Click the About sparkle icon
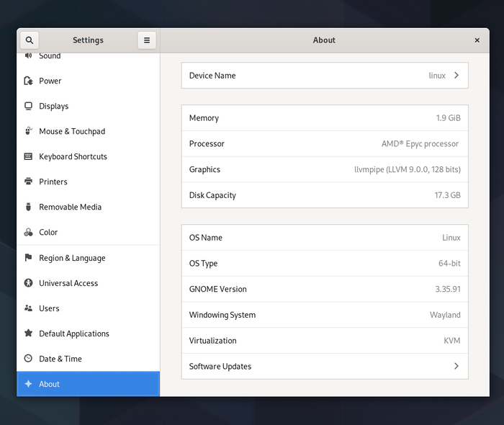Screen dimensions: 504x425 click(x=28, y=383)
